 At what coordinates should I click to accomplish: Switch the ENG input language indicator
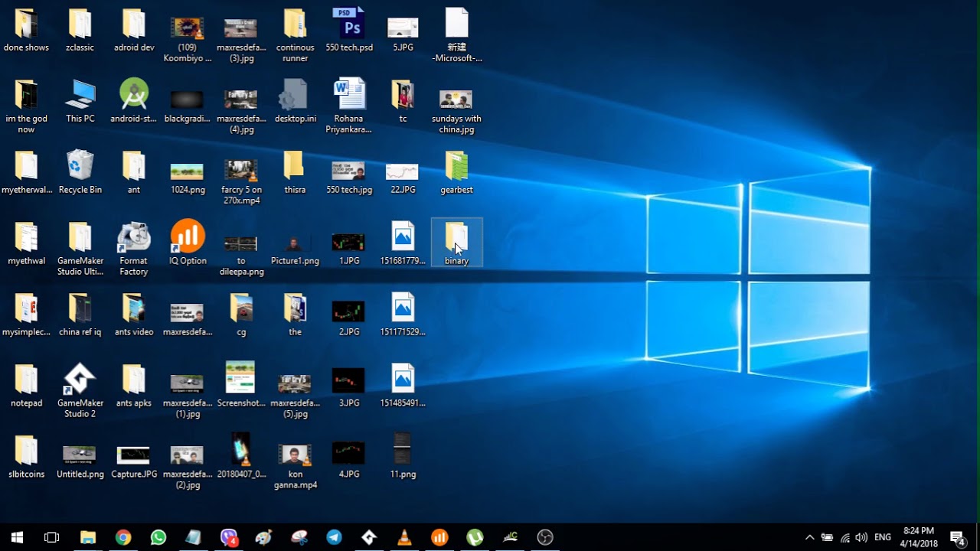(883, 537)
